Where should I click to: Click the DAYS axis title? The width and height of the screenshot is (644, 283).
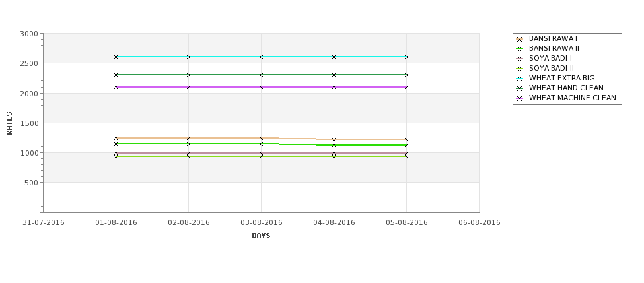(261, 236)
